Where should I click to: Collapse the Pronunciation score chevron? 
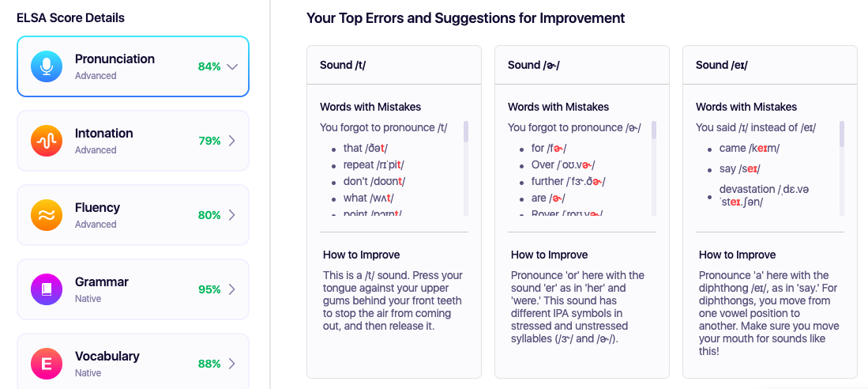point(232,67)
